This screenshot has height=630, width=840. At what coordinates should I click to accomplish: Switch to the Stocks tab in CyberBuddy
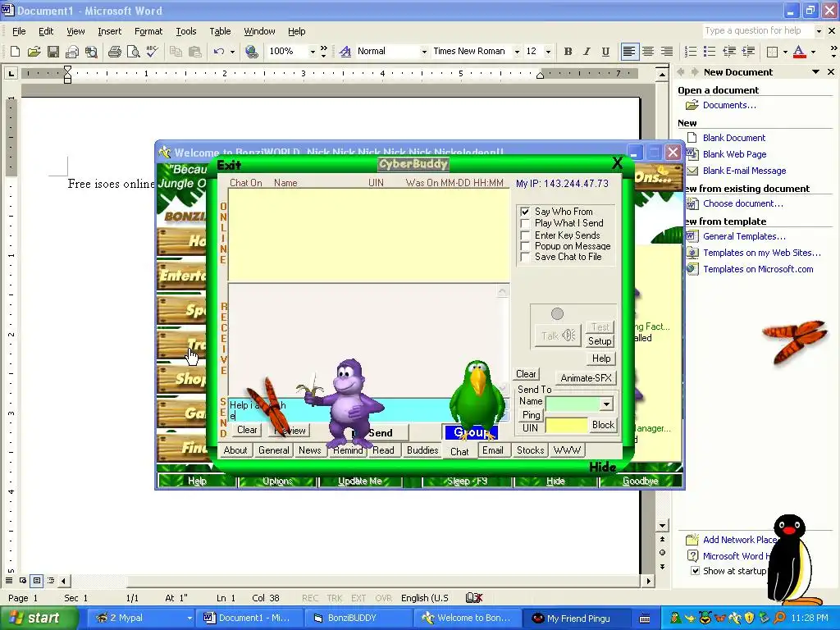coord(531,450)
